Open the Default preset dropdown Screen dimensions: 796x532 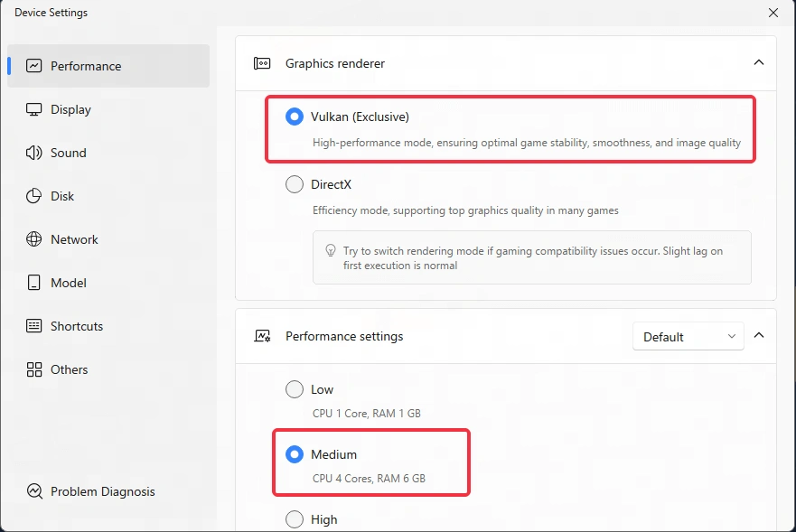(x=688, y=335)
